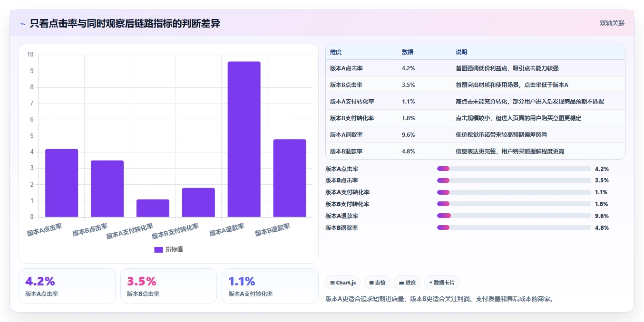
Task: Click the 版本B支付转化率 x-axis label
Action: coord(176,231)
